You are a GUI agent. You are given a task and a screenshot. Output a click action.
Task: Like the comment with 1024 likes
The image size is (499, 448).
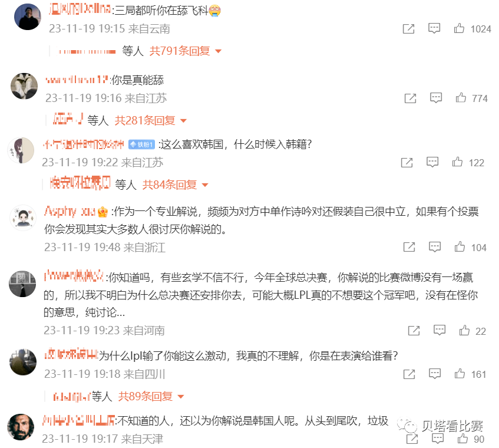coord(459,29)
